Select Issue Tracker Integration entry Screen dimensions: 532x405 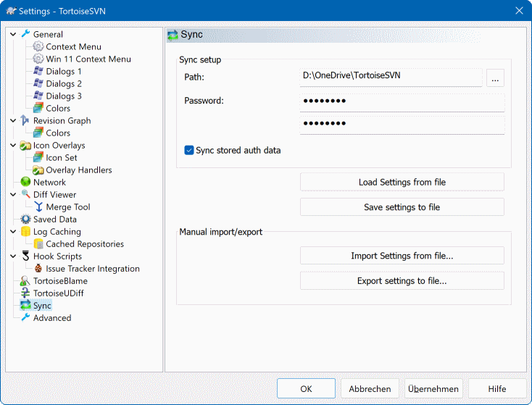coord(93,269)
